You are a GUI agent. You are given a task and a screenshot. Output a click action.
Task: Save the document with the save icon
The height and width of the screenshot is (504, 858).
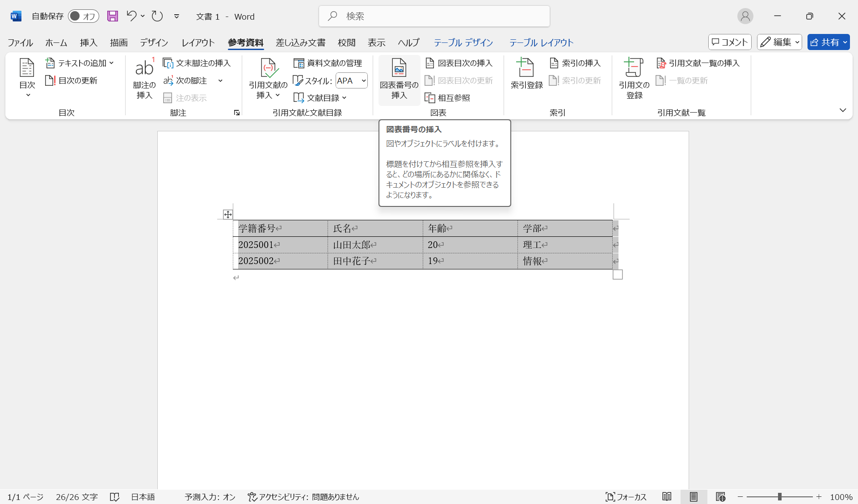coord(112,16)
